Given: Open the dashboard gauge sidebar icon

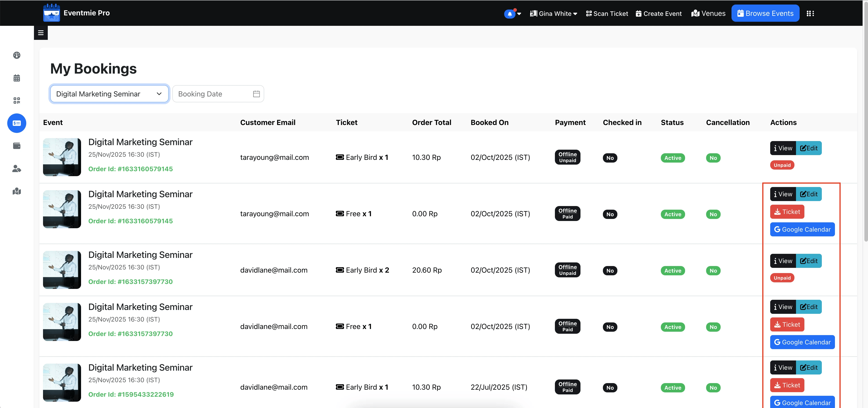Looking at the screenshot, I should pos(17,55).
